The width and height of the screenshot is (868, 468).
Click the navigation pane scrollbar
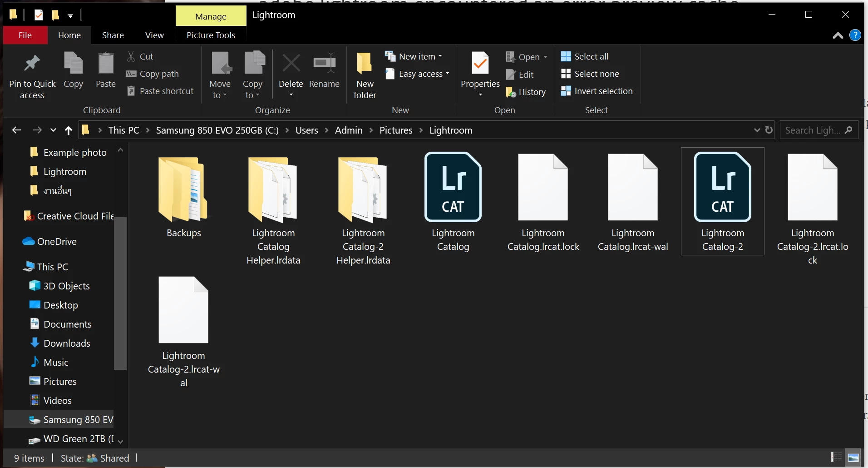[x=120, y=293]
